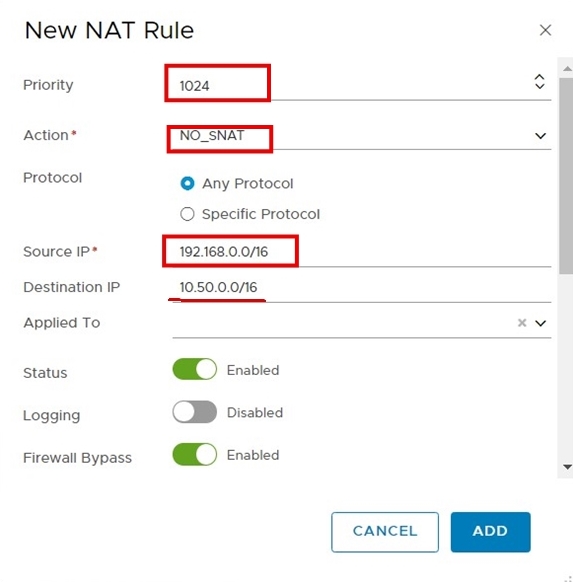Focus the Destination IP field
This screenshot has height=582, width=573.
click(362, 288)
